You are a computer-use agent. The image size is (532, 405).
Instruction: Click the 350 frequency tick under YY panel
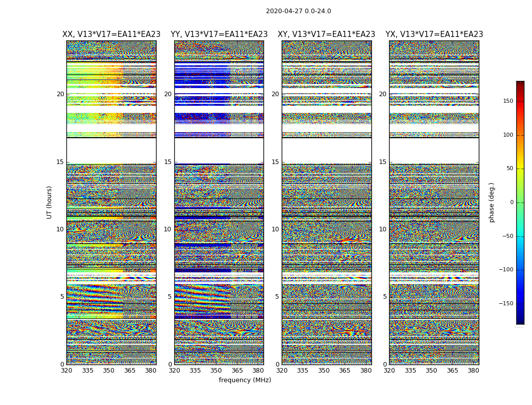click(216, 371)
